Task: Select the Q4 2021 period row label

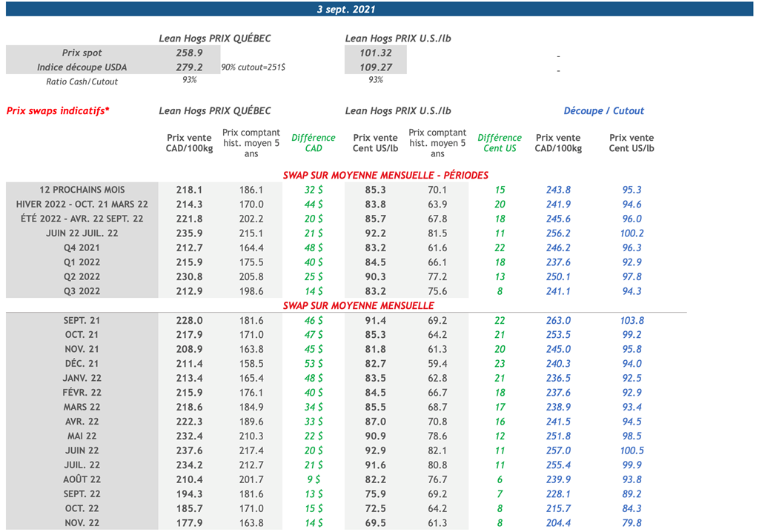Action: (82, 248)
